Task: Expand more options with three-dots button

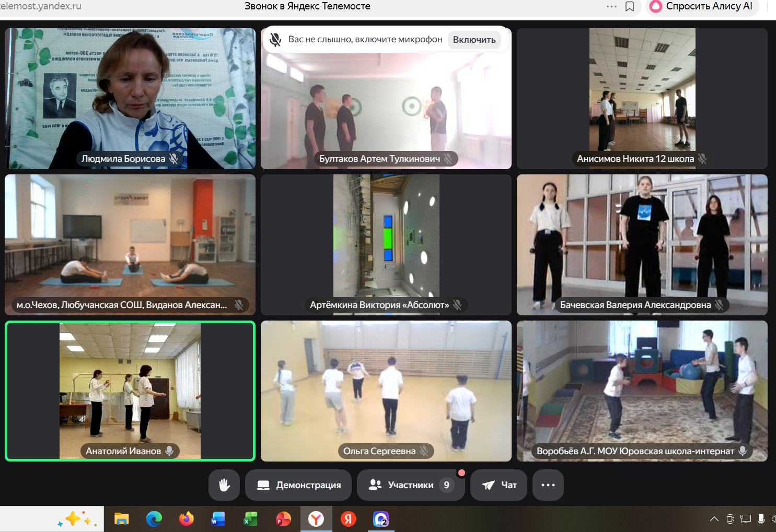Action: click(x=548, y=485)
